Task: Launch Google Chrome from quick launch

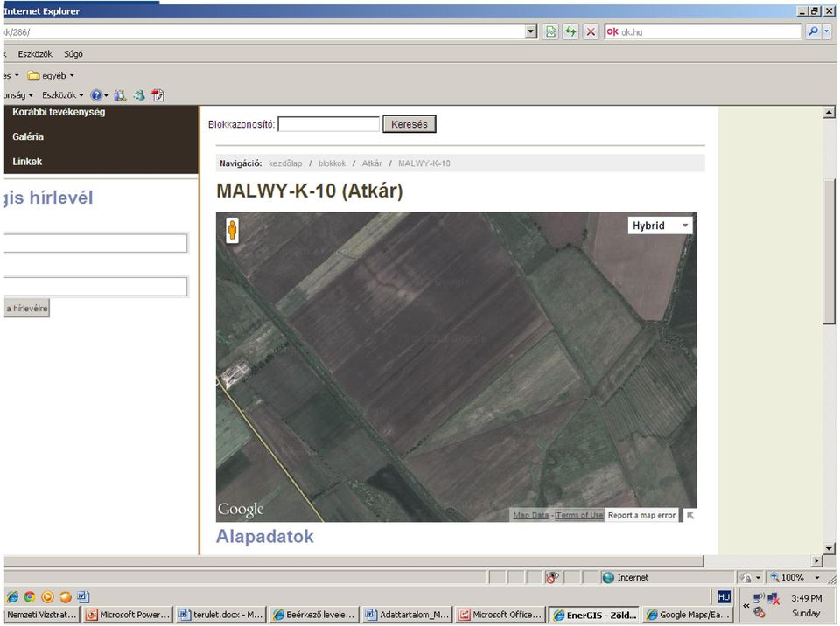Action: pyautogui.click(x=30, y=596)
